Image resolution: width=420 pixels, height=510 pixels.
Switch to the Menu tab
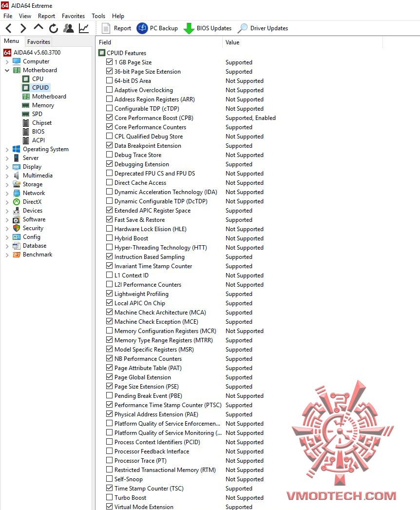click(12, 41)
